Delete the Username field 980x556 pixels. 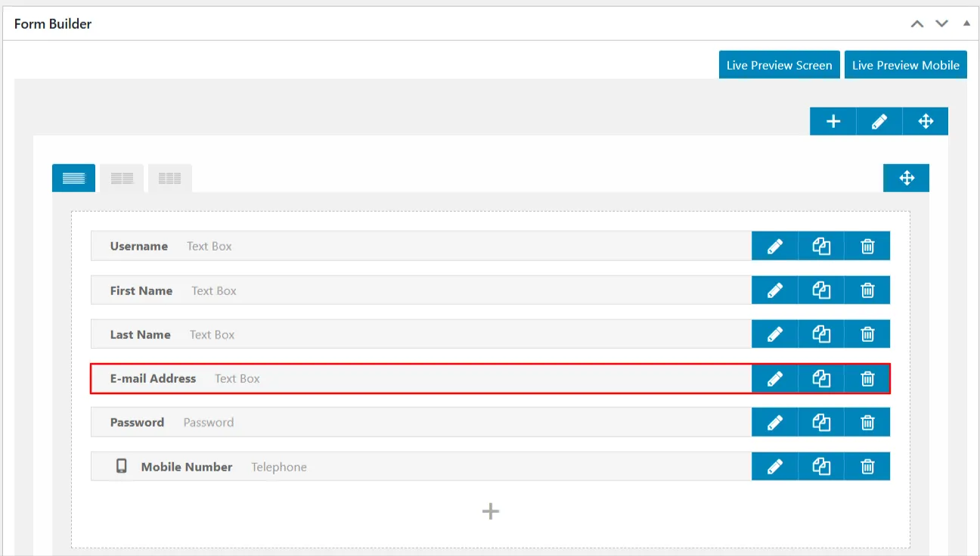pos(867,246)
